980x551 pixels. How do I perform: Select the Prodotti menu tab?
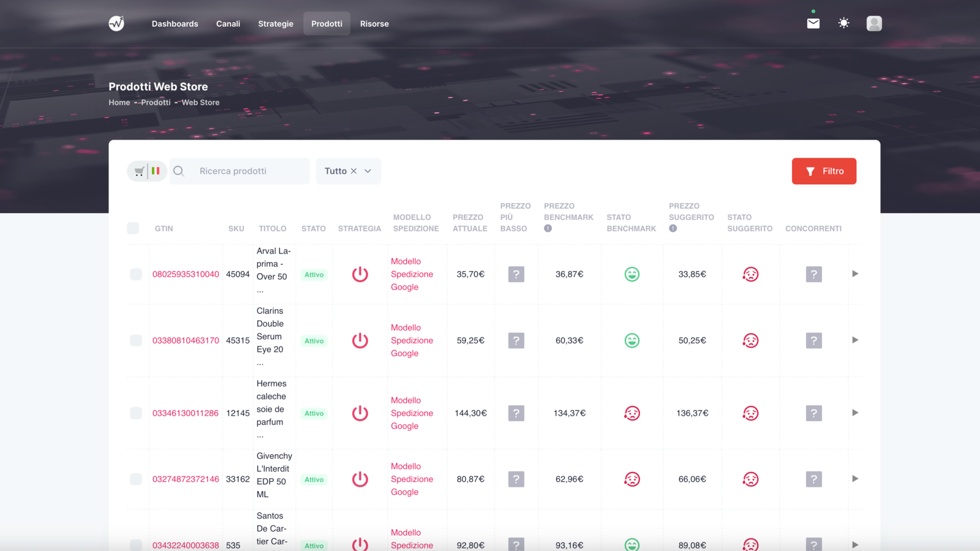[326, 24]
